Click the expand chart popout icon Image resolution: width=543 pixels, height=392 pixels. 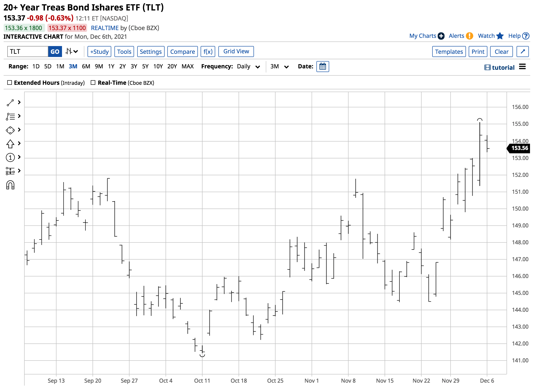point(523,52)
